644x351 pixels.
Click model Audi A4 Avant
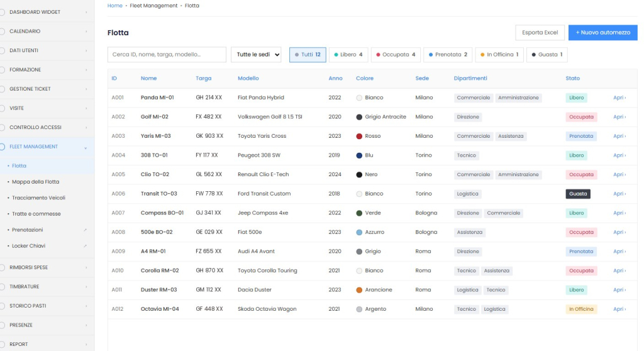(256, 252)
